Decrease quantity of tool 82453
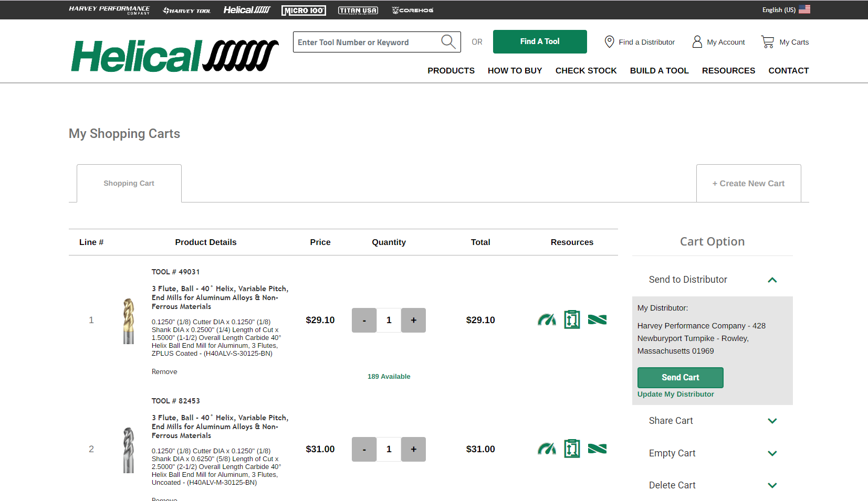868x501 pixels. click(x=364, y=449)
